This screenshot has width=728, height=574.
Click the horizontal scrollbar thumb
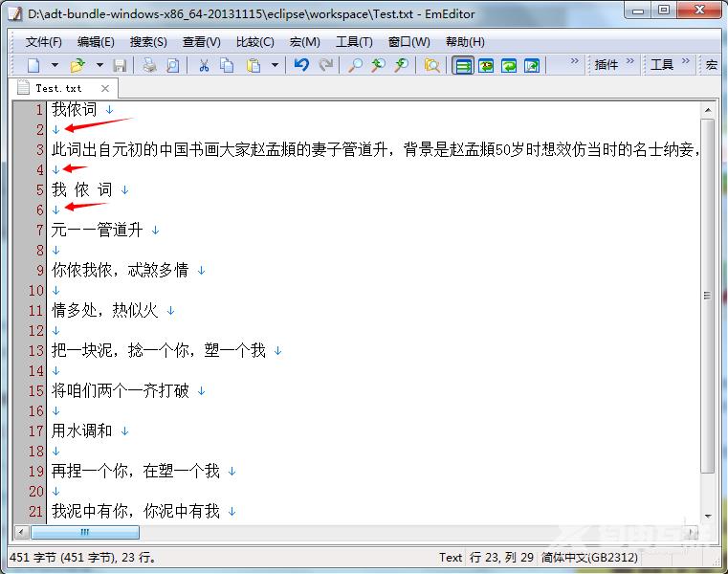[84, 532]
